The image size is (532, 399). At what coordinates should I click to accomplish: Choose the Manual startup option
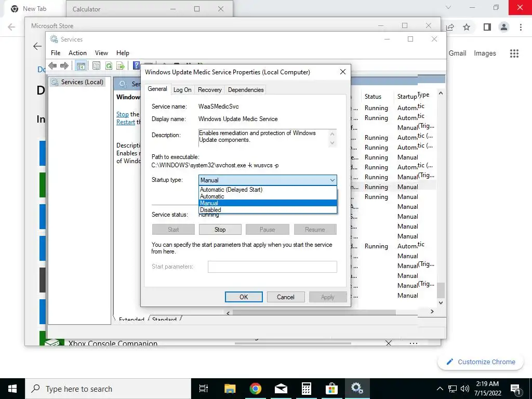click(x=268, y=203)
